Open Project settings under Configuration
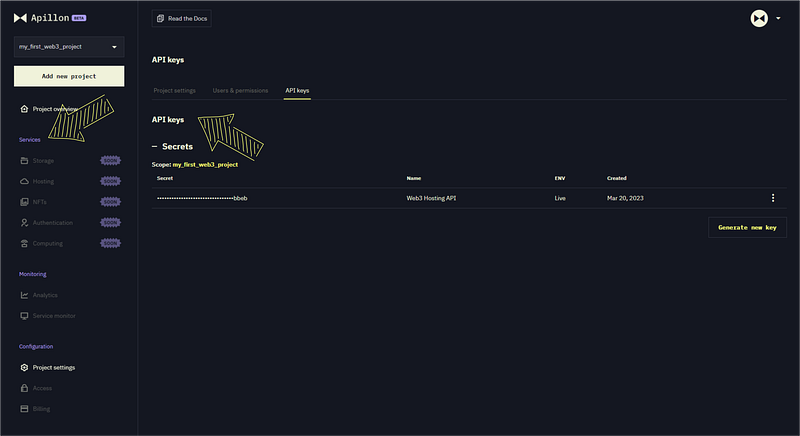The height and width of the screenshot is (436, 800). [54, 368]
